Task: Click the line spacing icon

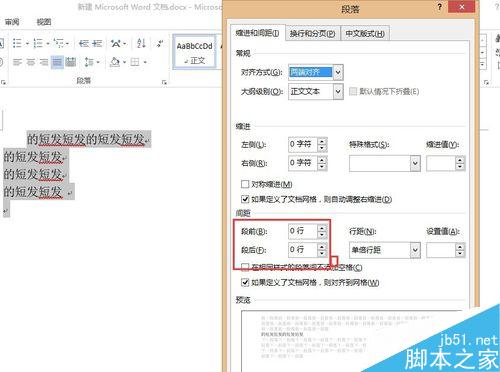Action: tap(89, 62)
